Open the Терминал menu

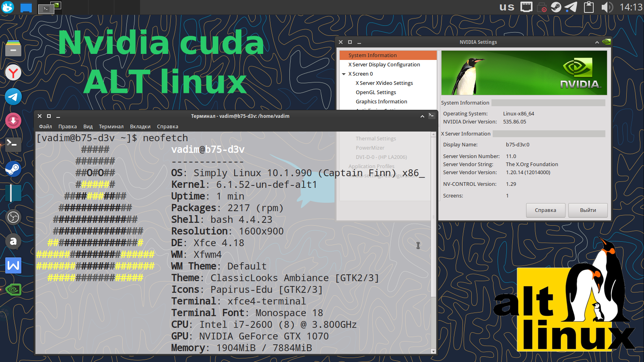coord(111,126)
